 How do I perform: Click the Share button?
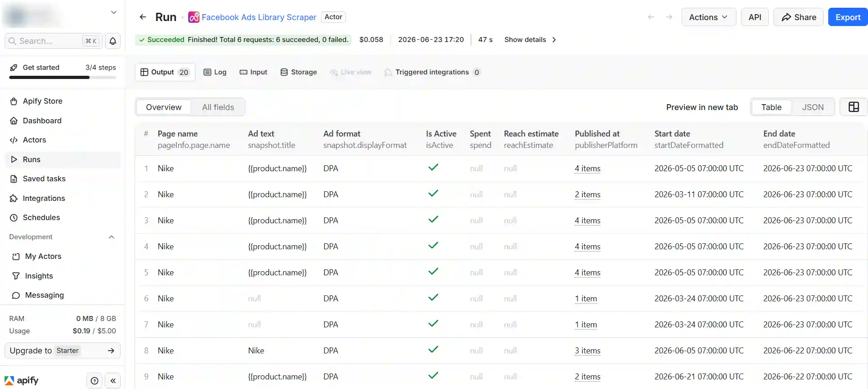[799, 17]
